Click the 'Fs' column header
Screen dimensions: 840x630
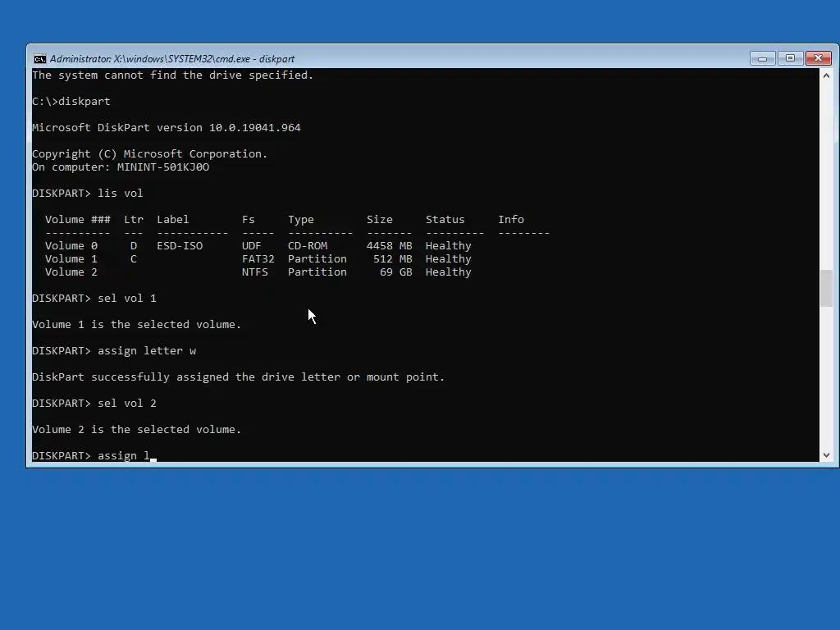(248, 220)
